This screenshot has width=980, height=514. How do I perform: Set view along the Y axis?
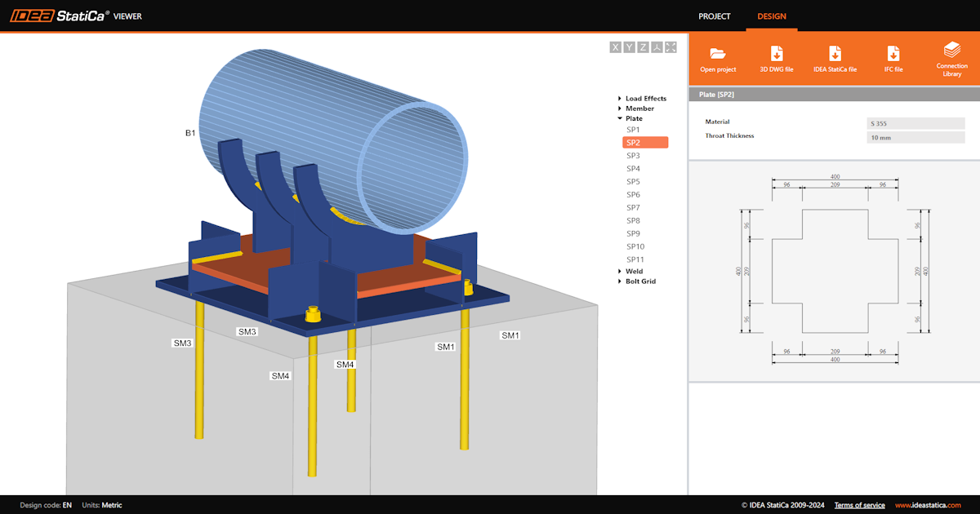pos(630,47)
